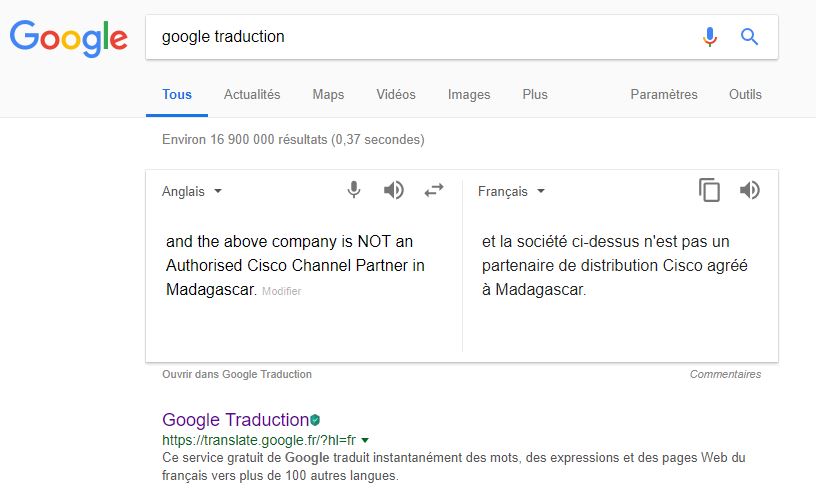Click the verified shield next to Google Traduction
The height and width of the screenshot is (489, 816).
[315, 420]
